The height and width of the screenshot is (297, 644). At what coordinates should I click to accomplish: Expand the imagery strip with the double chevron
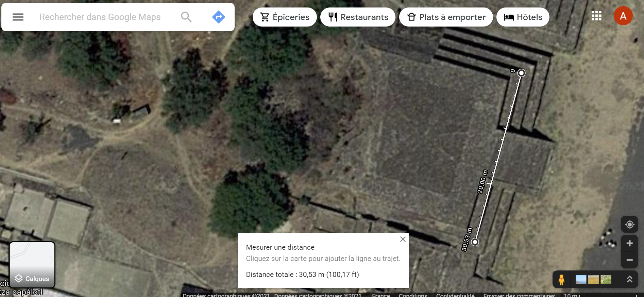pyautogui.click(x=630, y=280)
